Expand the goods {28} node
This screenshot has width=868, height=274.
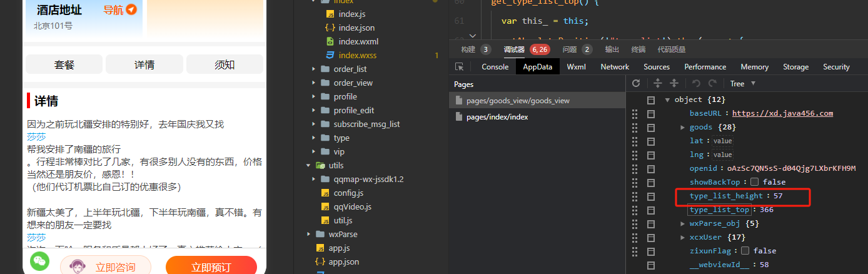pos(683,128)
